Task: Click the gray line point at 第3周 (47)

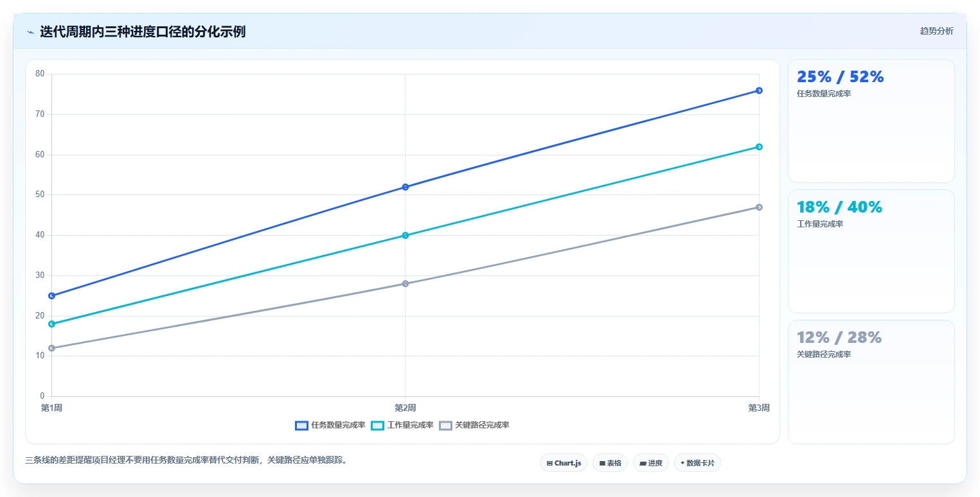Action: (x=759, y=207)
